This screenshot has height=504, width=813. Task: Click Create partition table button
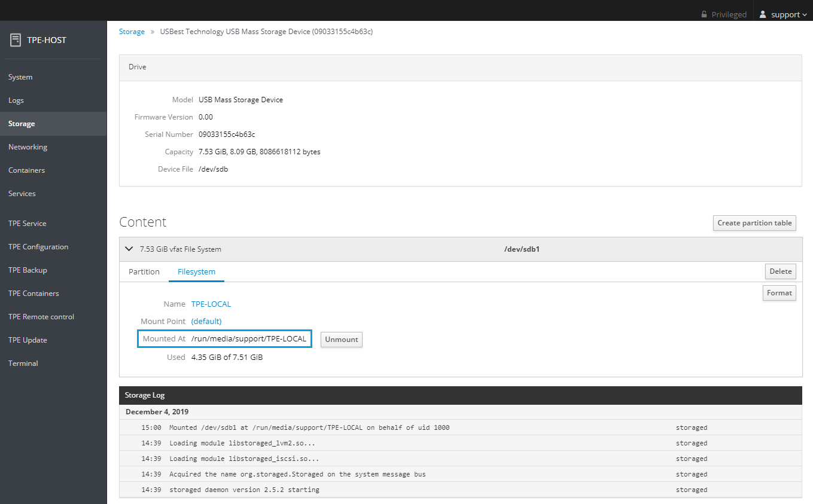(754, 222)
